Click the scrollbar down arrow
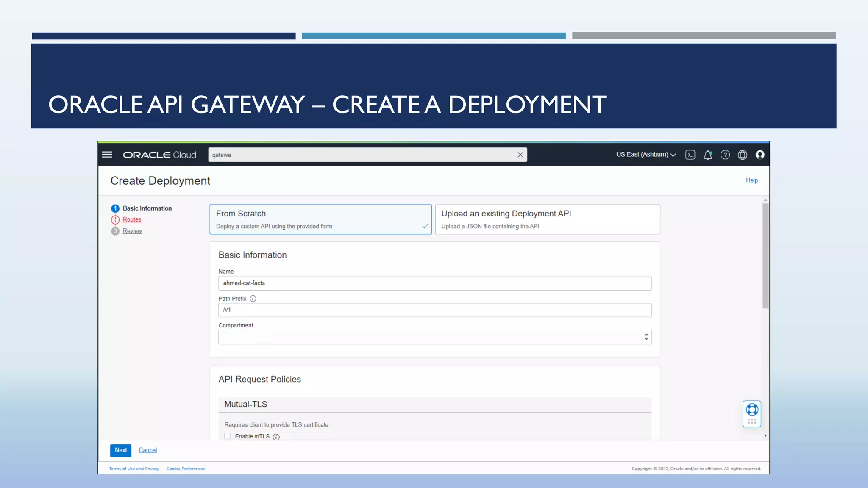The width and height of the screenshot is (868, 488). pyautogui.click(x=765, y=435)
